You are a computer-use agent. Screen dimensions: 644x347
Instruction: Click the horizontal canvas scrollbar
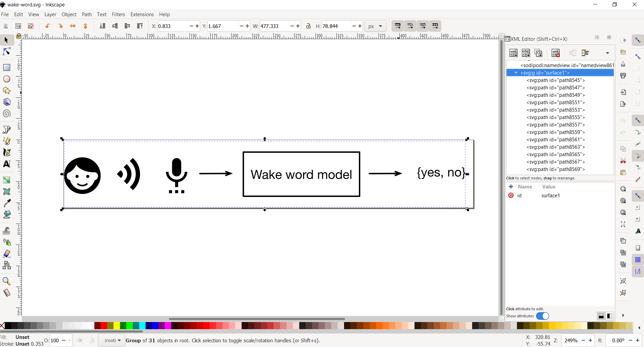pos(256,319)
